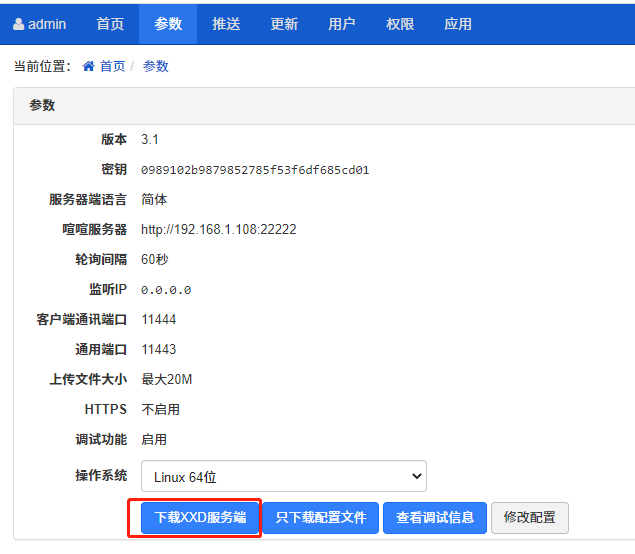Follow the 首页 breadcrumb link text
Image resolution: width=635 pixels, height=554 pixels.
[112, 66]
